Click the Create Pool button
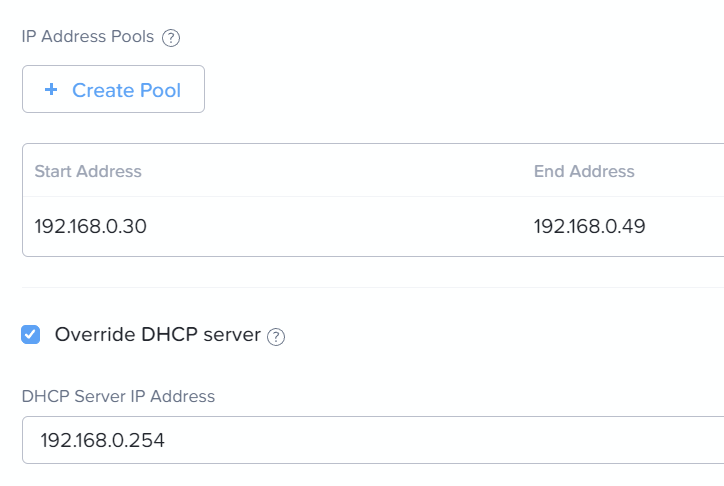 pyautogui.click(x=113, y=89)
